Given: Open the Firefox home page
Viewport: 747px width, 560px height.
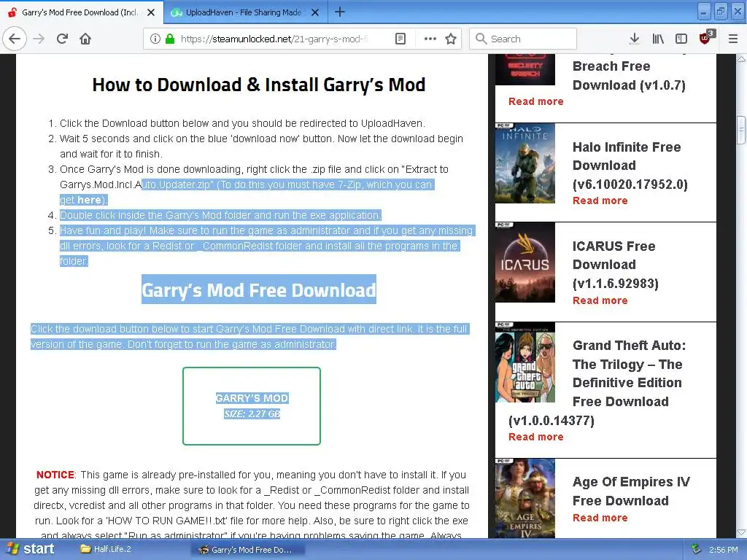Looking at the screenshot, I should coord(85,39).
